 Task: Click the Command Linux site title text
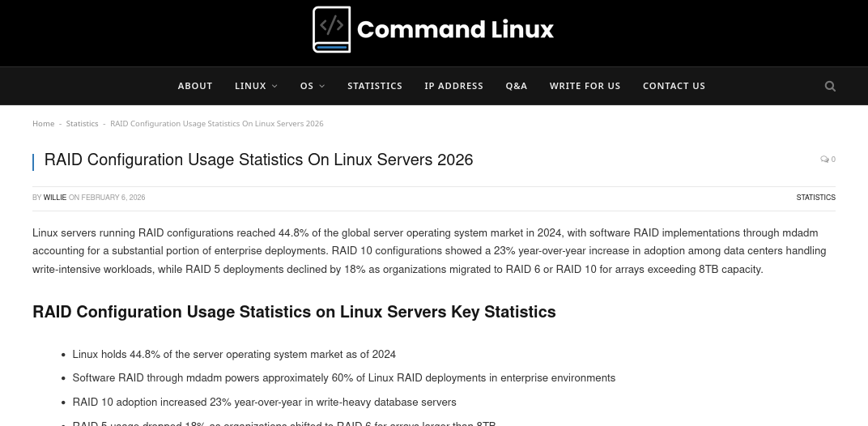[455, 29]
